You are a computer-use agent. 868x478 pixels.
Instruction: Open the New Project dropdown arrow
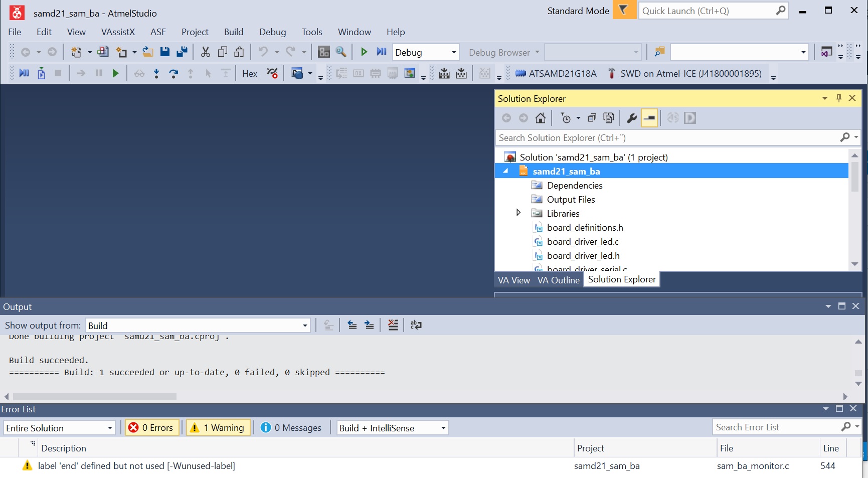(x=90, y=52)
